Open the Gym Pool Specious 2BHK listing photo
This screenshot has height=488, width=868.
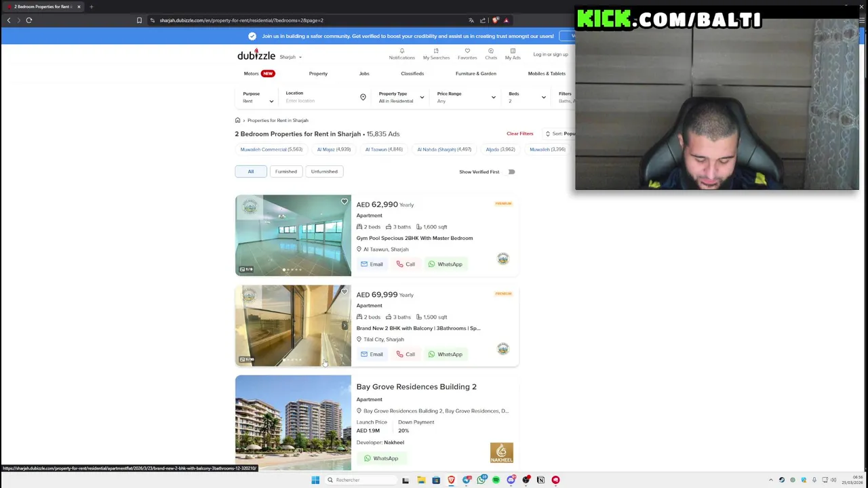point(293,235)
